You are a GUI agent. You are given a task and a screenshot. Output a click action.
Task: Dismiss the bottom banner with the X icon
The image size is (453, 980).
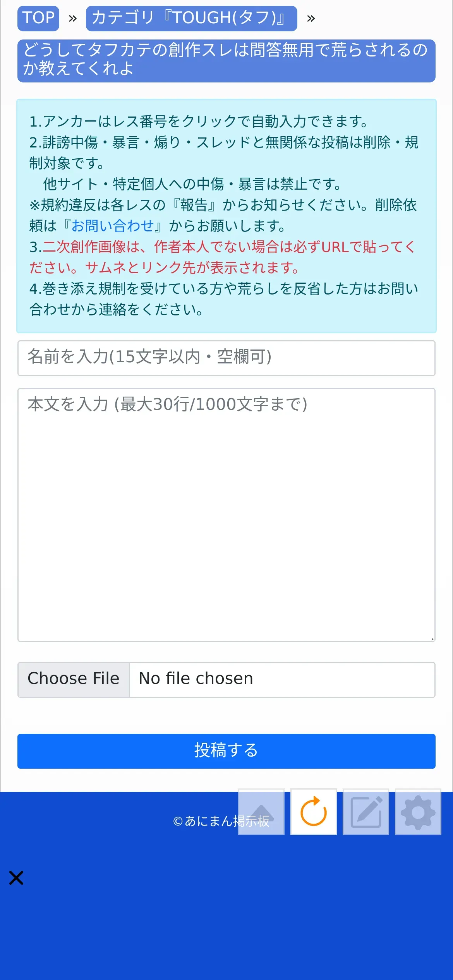(16, 878)
